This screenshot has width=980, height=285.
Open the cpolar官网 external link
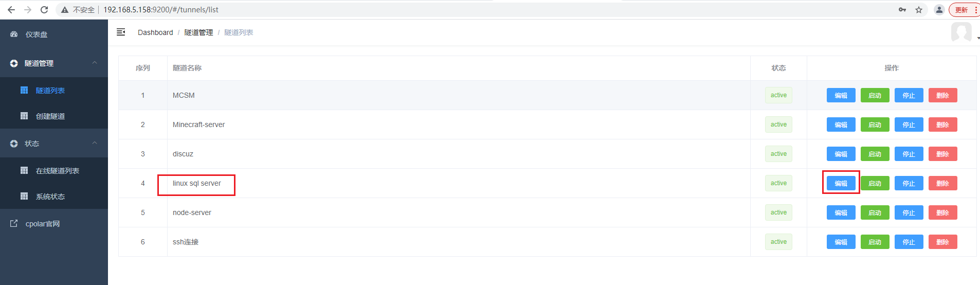[43, 224]
